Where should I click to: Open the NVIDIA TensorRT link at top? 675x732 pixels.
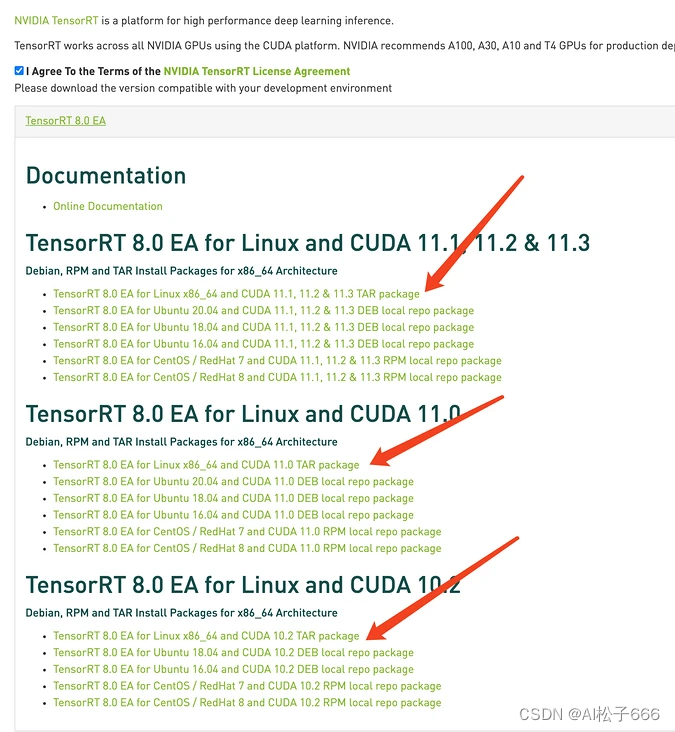pos(56,21)
